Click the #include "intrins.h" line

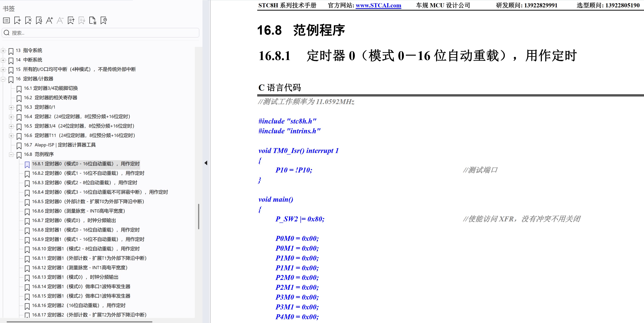pyautogui.click(x=289, y=131)
